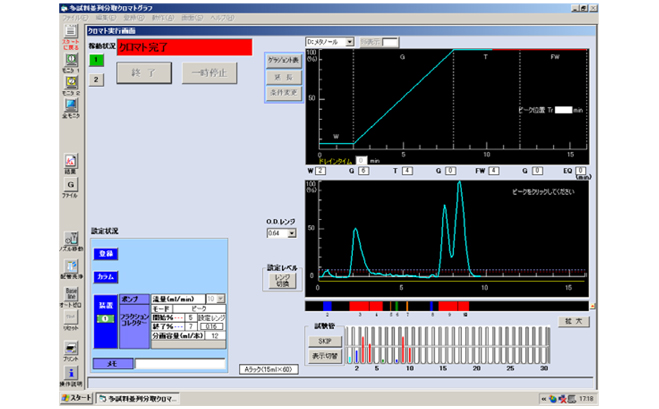Click the フラクションコレクター button
The width and height of the screenshot is (659, 409).
pyautogui.click(x=134, y=326)
